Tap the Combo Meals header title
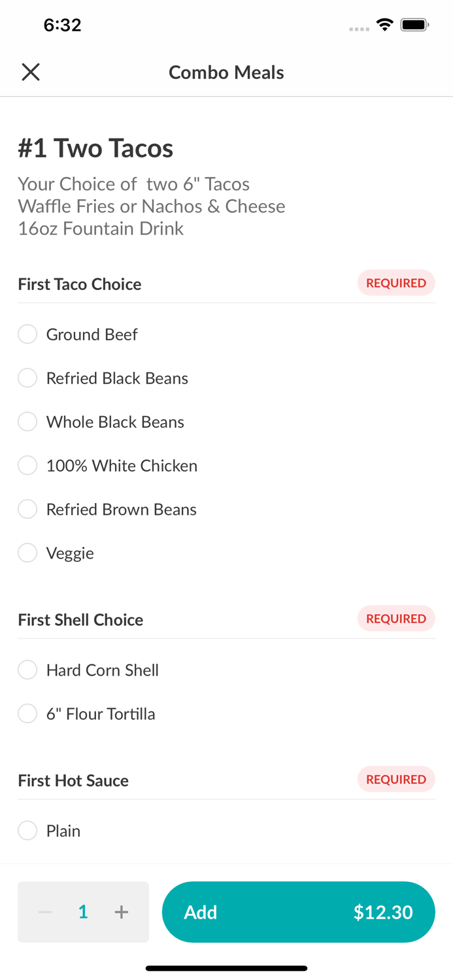The height and width of the screenshot is (980, 453). click(226, 72)
